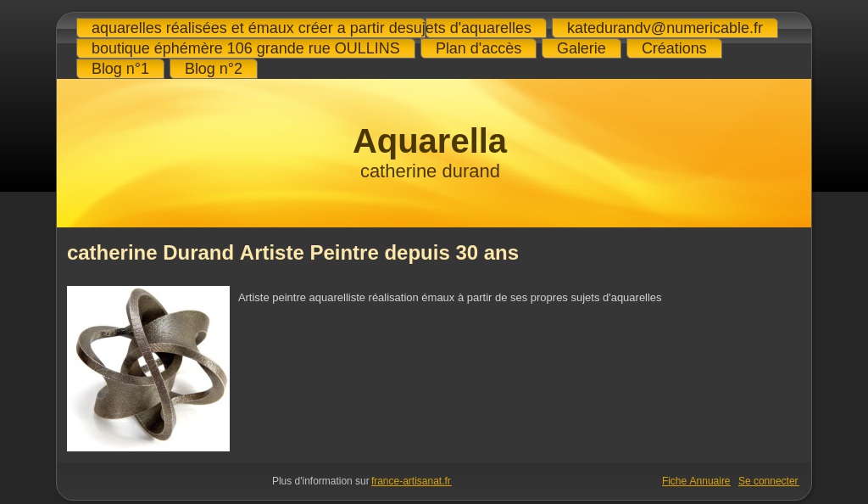Open the Créations tab

coord(674,48)
